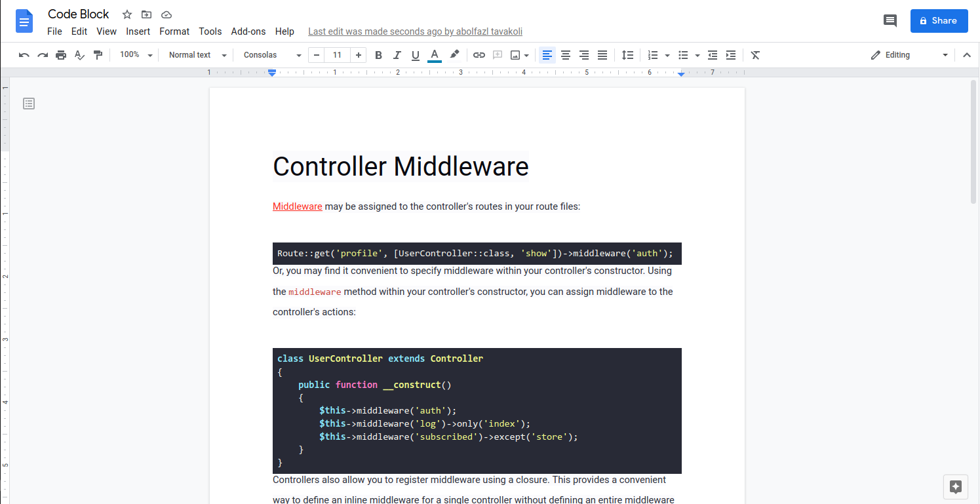
Task: Open the last edit history link
Action: tap(415, 31)
